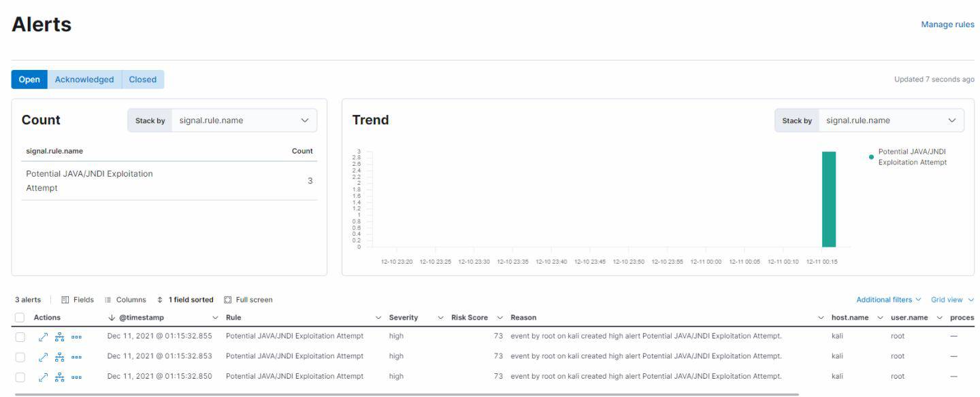
Task: Select the checkbox for the 01:15:32.850 alert
Action: click(20, 376)
